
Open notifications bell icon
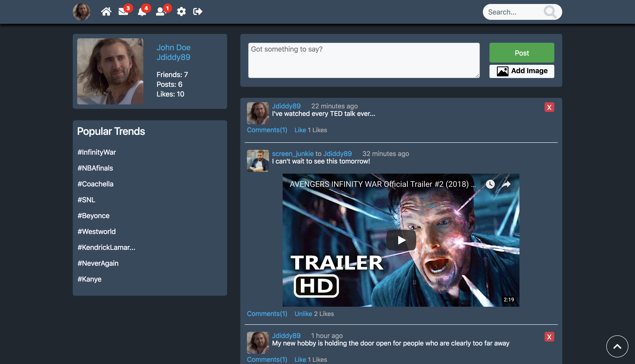142,12
